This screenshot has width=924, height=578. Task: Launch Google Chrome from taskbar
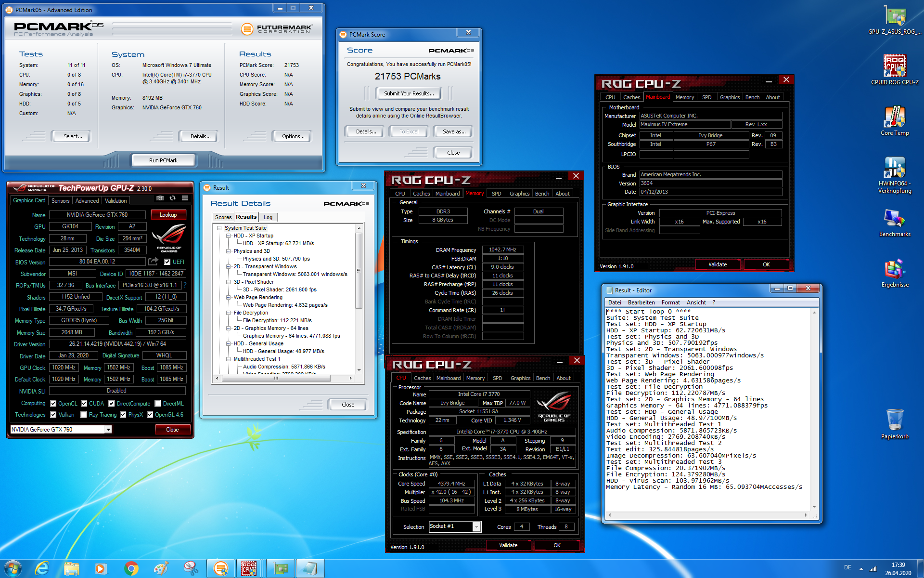pyautogui.click(x=131, y=568)
